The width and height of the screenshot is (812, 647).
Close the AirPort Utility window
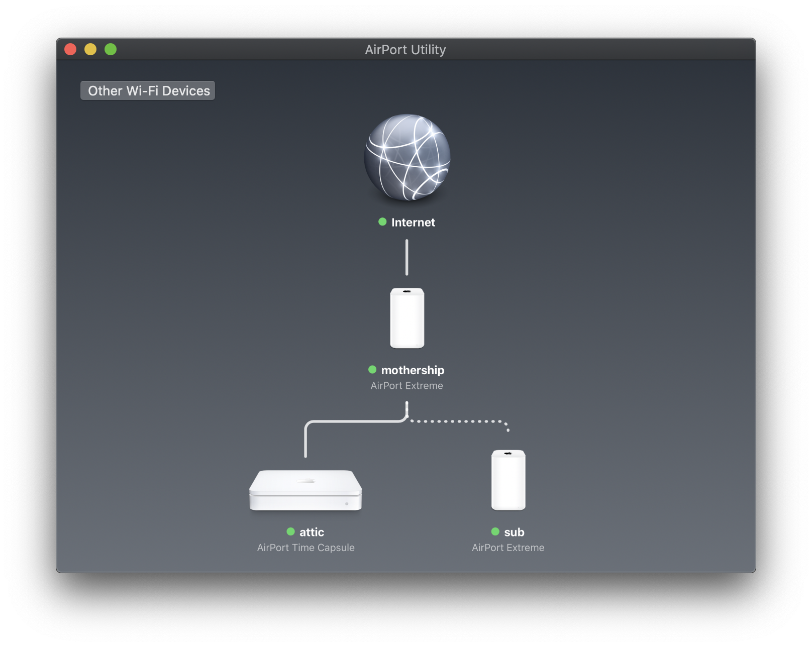coord(70,49)
